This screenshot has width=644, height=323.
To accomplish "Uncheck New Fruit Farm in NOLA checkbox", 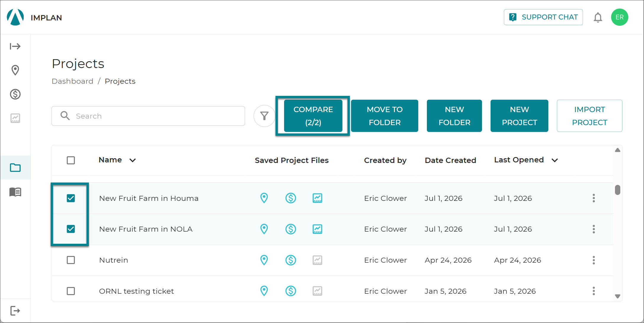I will click(71, 229).
